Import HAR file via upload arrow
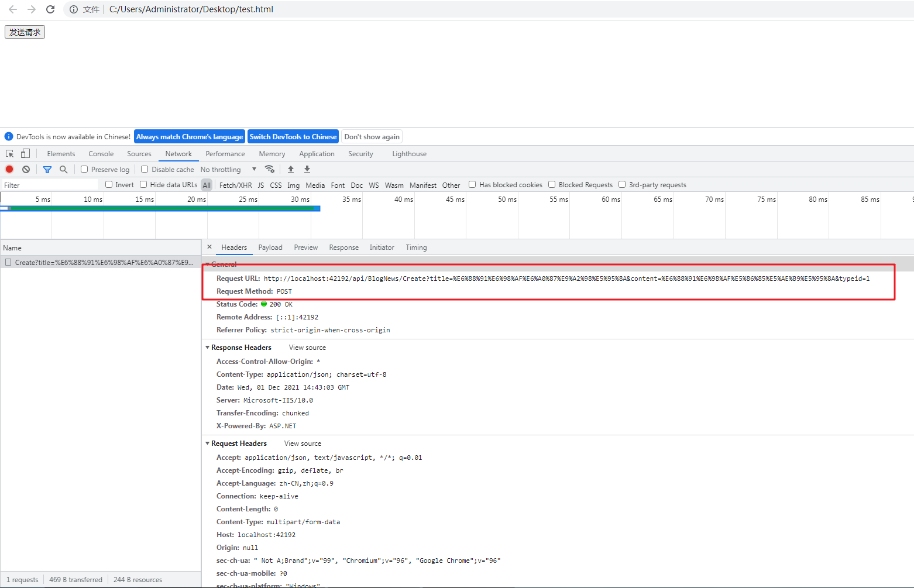 pyautogui.click(x=290, y=169)
